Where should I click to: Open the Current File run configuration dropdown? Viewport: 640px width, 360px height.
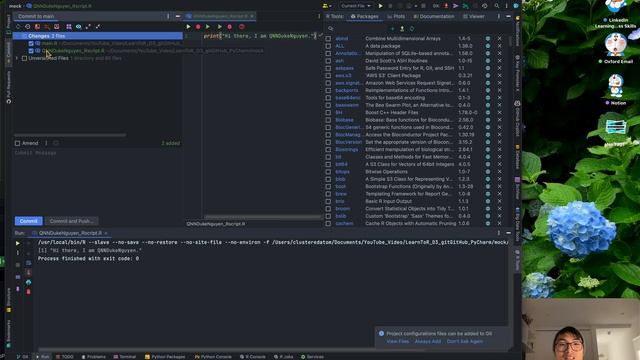coord(356,6)
